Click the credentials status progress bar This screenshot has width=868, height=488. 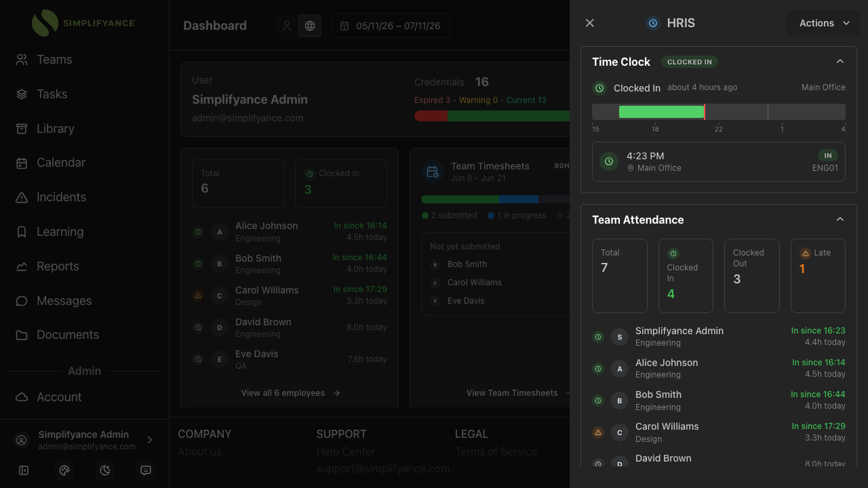(x=492, y=116)
